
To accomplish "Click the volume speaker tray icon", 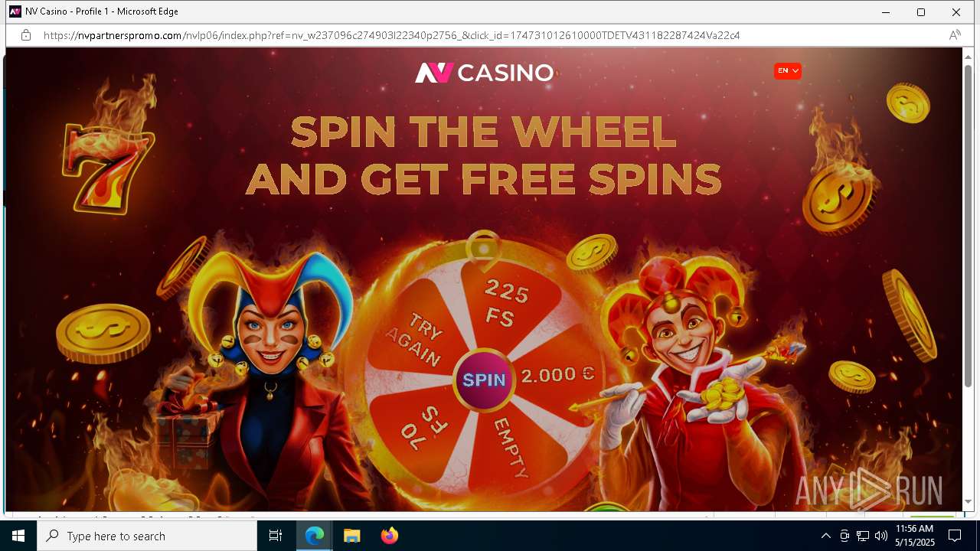I will tap(880, 536).
